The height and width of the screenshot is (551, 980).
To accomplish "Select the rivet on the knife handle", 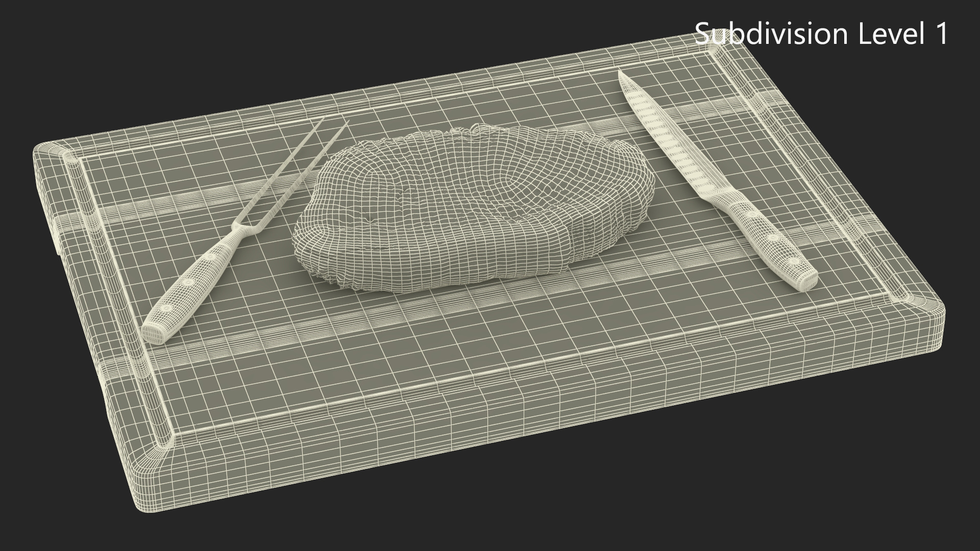I will click(773, 238).
